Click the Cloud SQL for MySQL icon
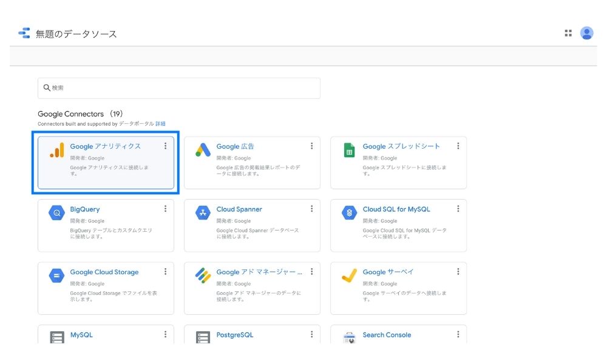Image resolution: width=607 pixels, height=364 pixels. [x=349, y=213]
